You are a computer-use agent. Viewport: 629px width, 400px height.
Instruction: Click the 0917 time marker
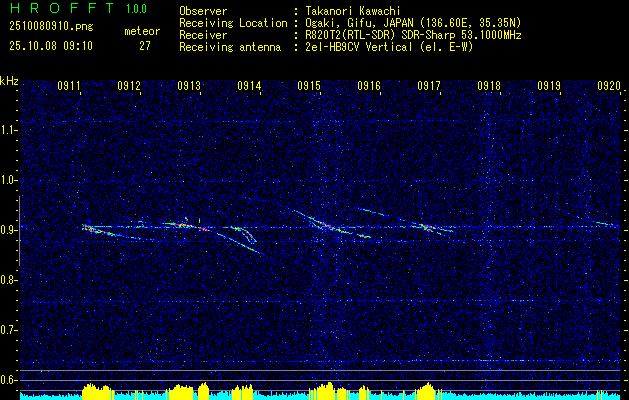(x=429, y=86)
